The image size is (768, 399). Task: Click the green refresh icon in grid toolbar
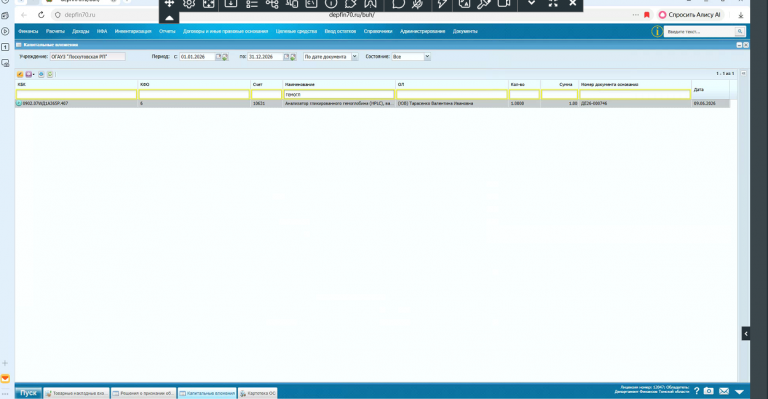pyautogui.click(x=50, y=74)
